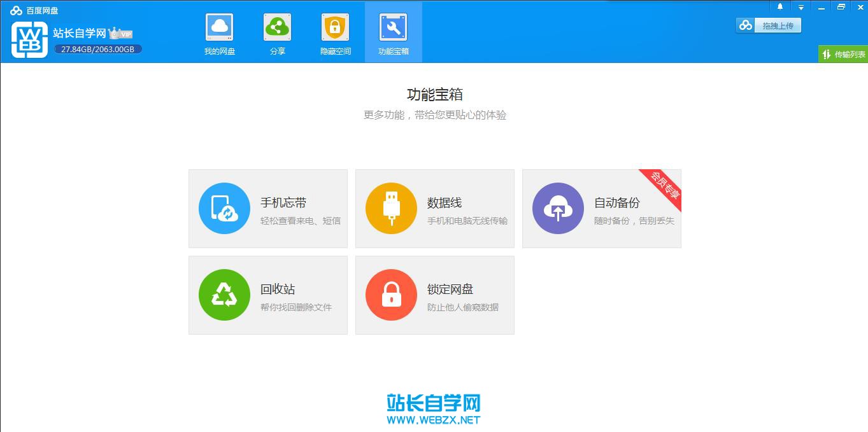Open the main menu dropdown arrow in title bar
This screenshot has width=868, height=432.
[800, 6]
